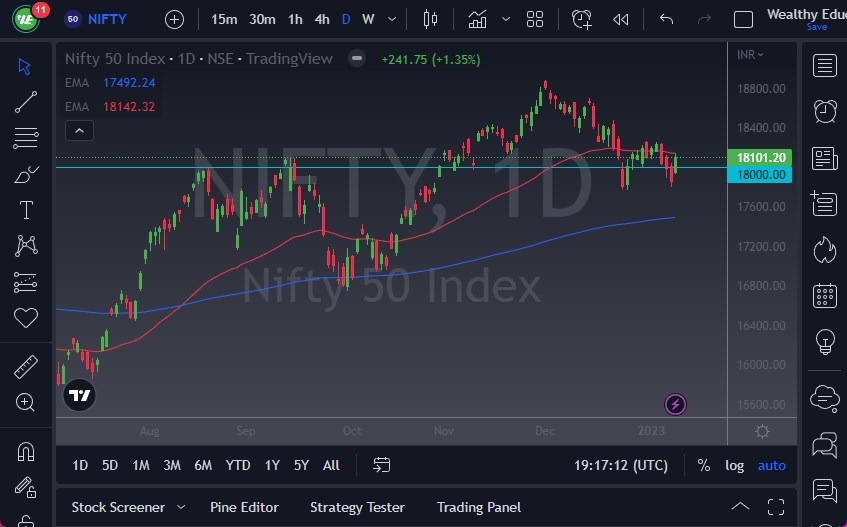Open chart settings gear
Image resolution: width=847 pixels, height=527 pixels.
point(762,431)
